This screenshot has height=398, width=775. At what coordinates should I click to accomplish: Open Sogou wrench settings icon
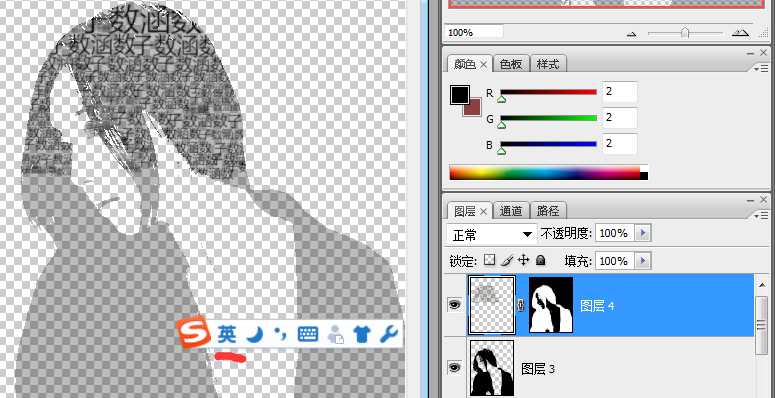coord(388,335)
